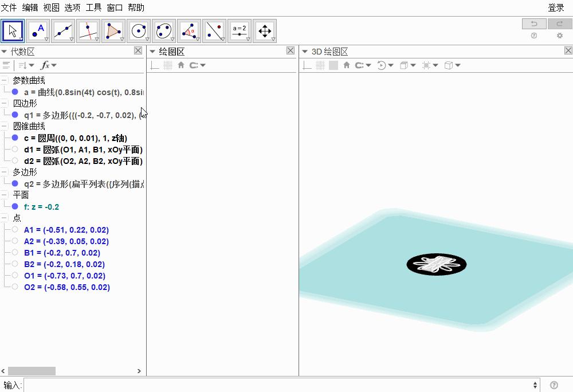The height and width of the screenshot is (392, 573).
Task: Select the Slider tool (a=2)
Action: (239, 31)
